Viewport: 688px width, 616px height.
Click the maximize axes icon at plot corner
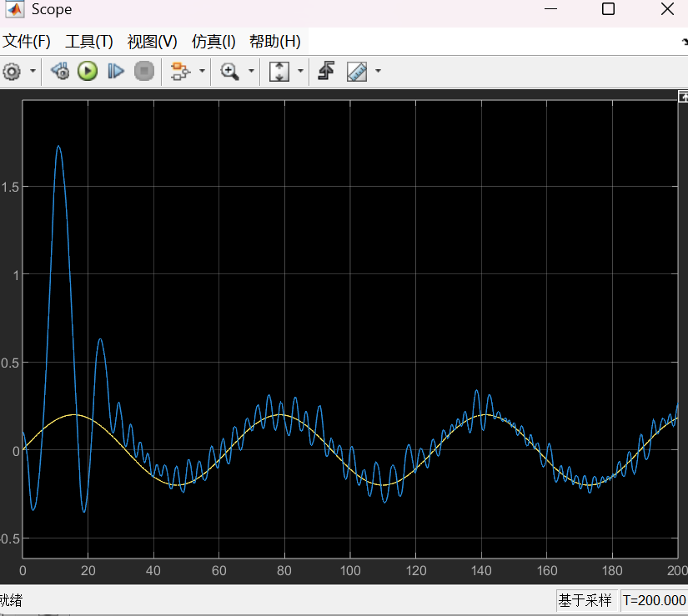683,97
